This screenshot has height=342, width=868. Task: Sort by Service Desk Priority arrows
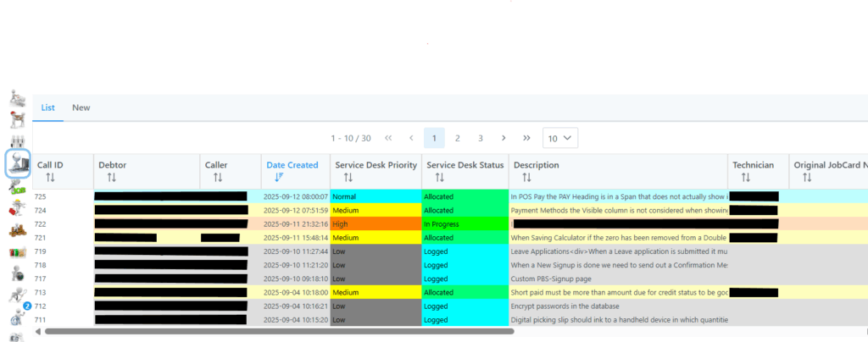pyautogui.click(x=348, y=178)
